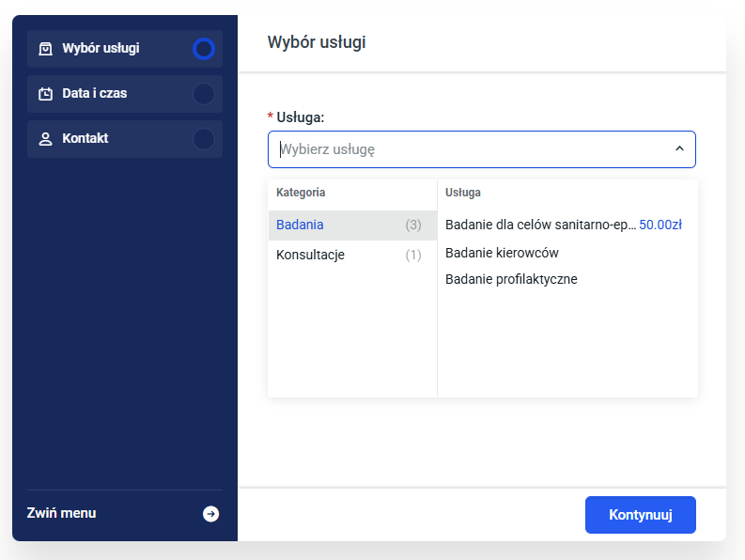Click the (1) count next to Konsultacje
The height and width of the screenshot is (560, 745).
tap(413, 255)
